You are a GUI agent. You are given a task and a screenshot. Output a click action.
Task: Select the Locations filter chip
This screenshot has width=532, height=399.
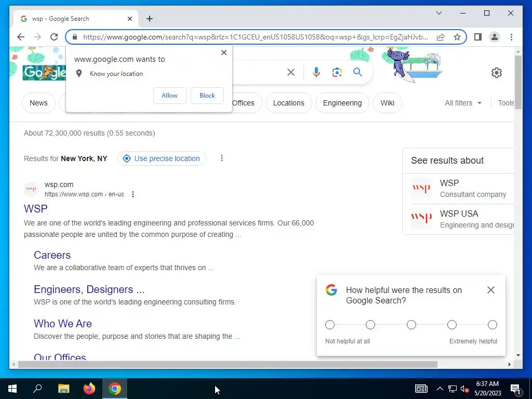[x=289, y=103]
